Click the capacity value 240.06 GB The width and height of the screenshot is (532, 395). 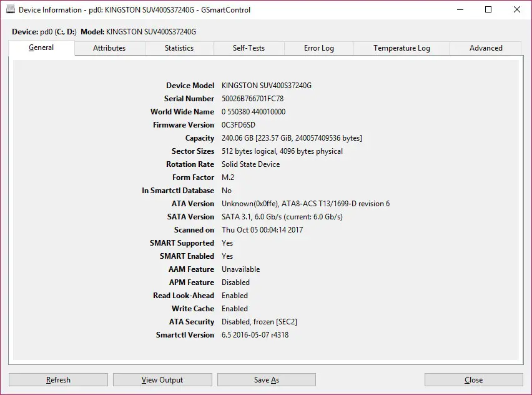(292, 138)
